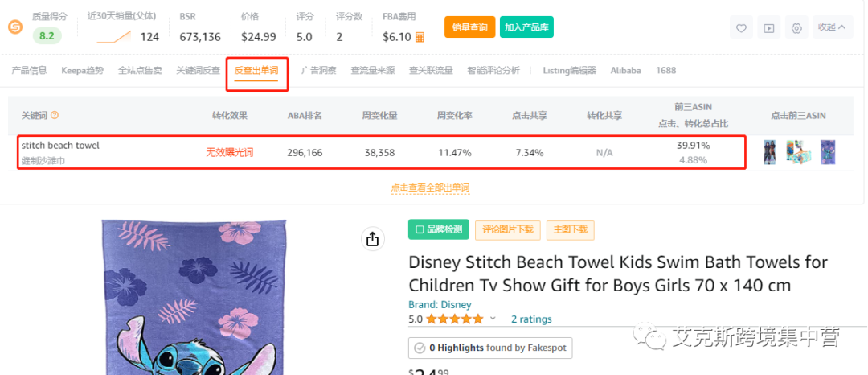
Task: Open the 智能评论分析 tab
Action: pos(493,70)
